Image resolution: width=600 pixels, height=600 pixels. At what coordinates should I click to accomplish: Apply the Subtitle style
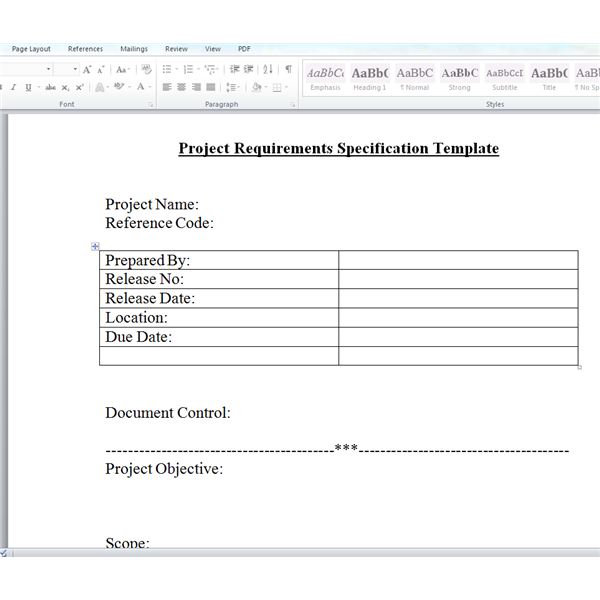(504, 78)
